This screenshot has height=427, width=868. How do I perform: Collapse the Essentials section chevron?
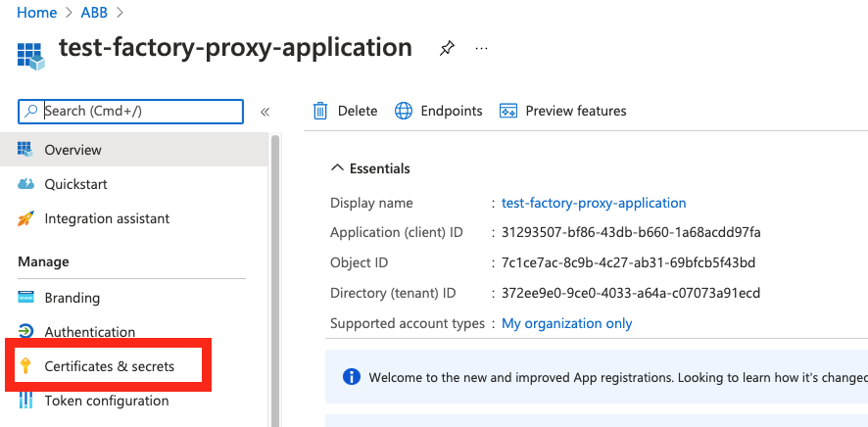point(337,168)
